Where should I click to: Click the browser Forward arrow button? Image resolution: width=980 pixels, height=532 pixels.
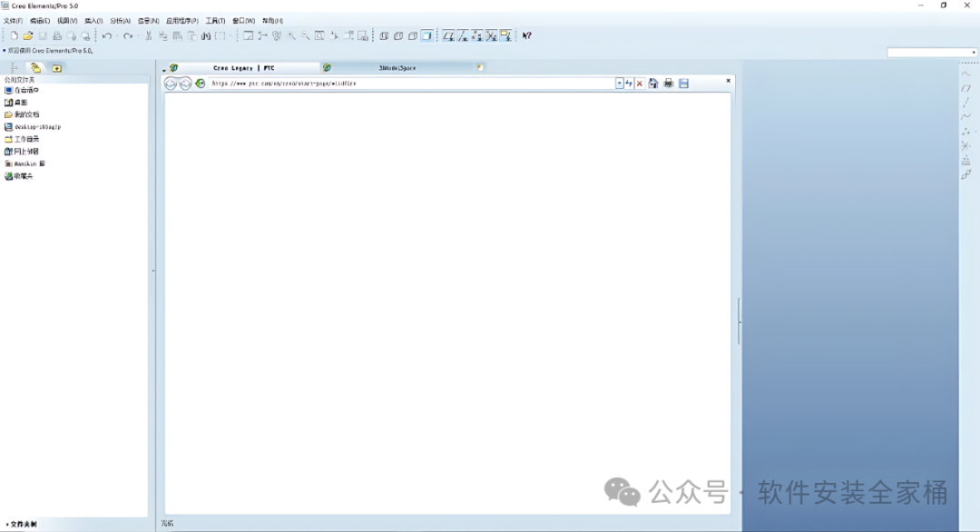coord(185,84)
